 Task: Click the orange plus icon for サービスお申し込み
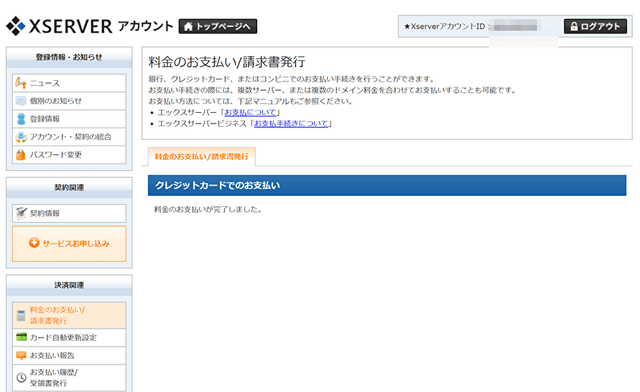pos(34,243)
